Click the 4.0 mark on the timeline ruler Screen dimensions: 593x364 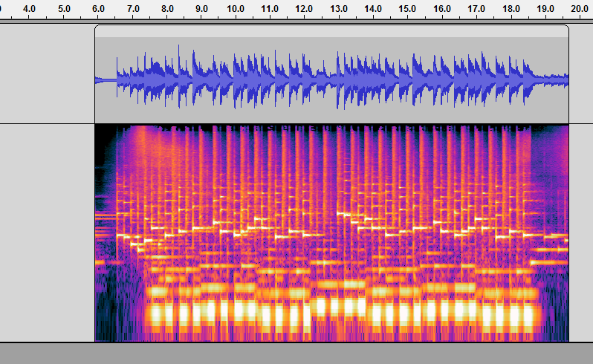coord(30,9)
